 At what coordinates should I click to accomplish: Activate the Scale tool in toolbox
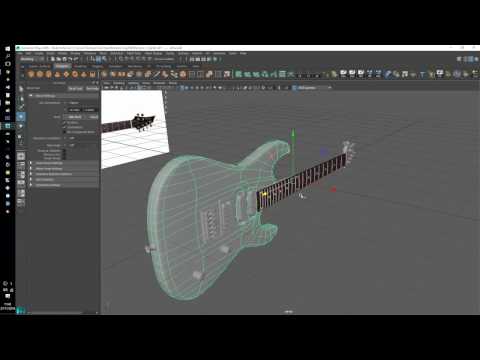pyautogui.click(x=21, y=136)
